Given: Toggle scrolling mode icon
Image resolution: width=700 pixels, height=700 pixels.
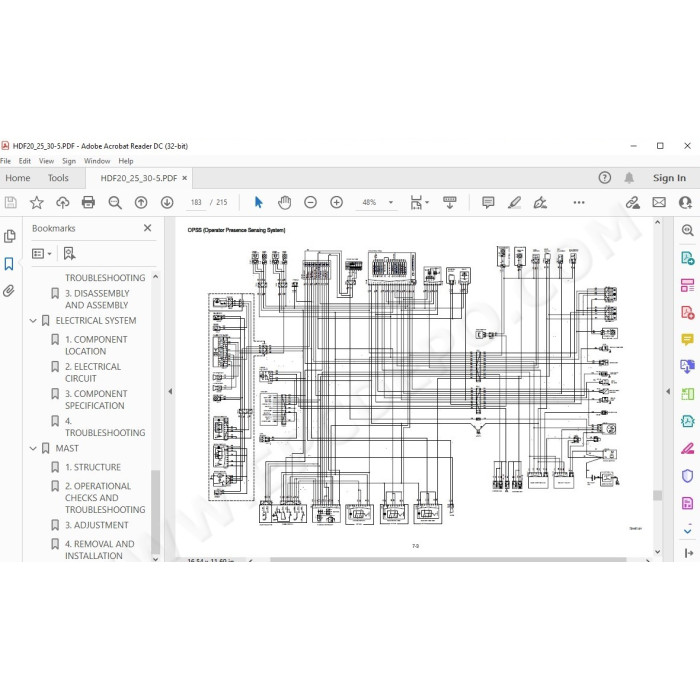Looking at the screenshot, I should tap(450, 203).
